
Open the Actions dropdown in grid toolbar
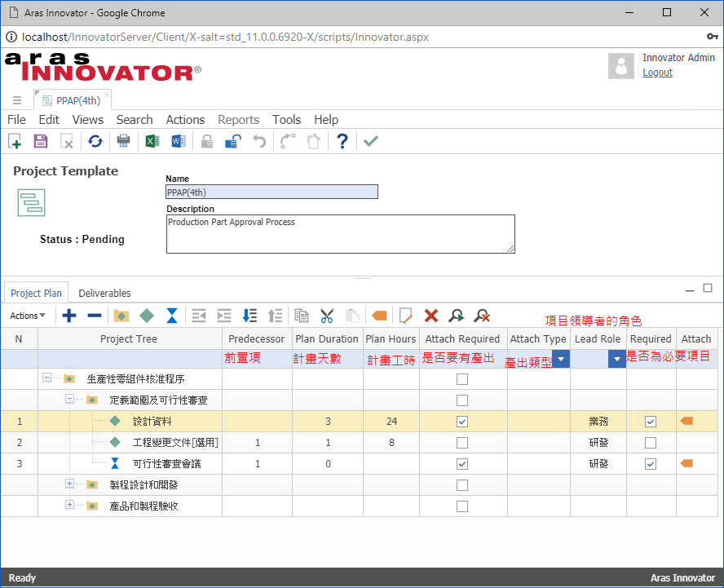point(28,316)
